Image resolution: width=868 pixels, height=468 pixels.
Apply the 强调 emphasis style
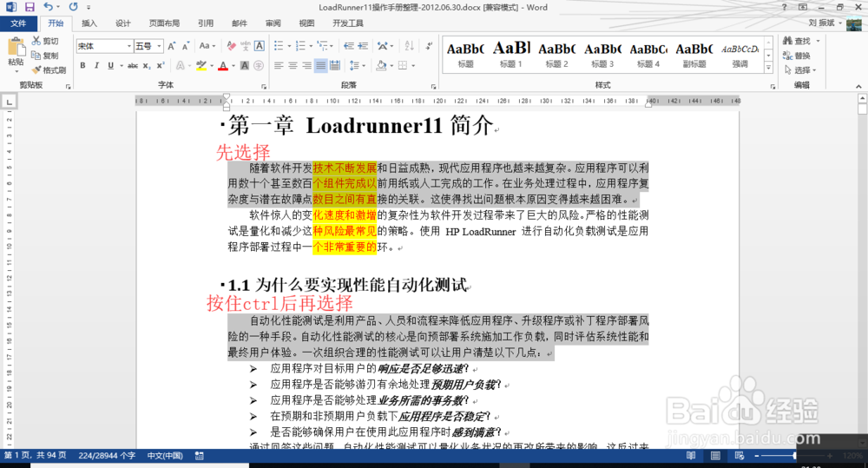click(x=740, y=55)
